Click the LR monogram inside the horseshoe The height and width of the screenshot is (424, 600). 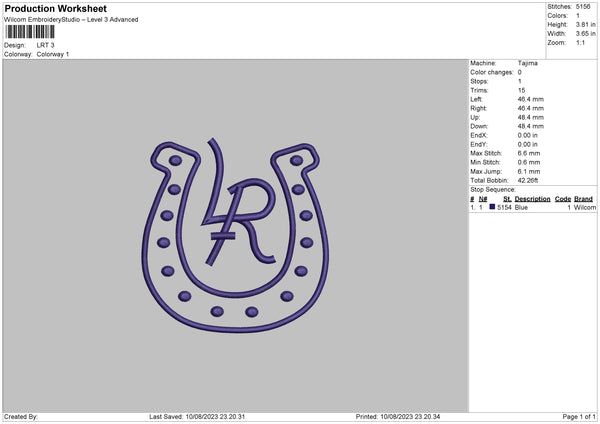coord(239,203)
